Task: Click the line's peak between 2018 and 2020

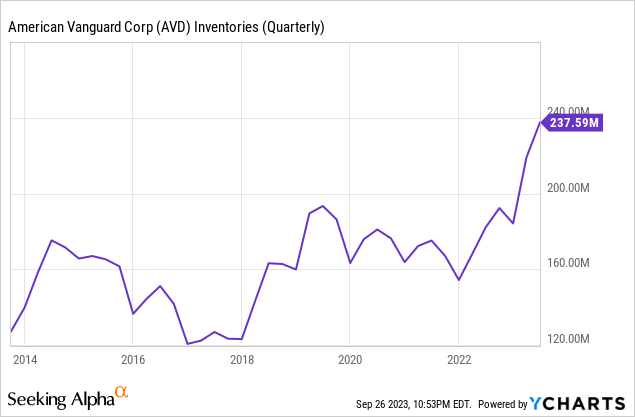Action: click(322, 206)
